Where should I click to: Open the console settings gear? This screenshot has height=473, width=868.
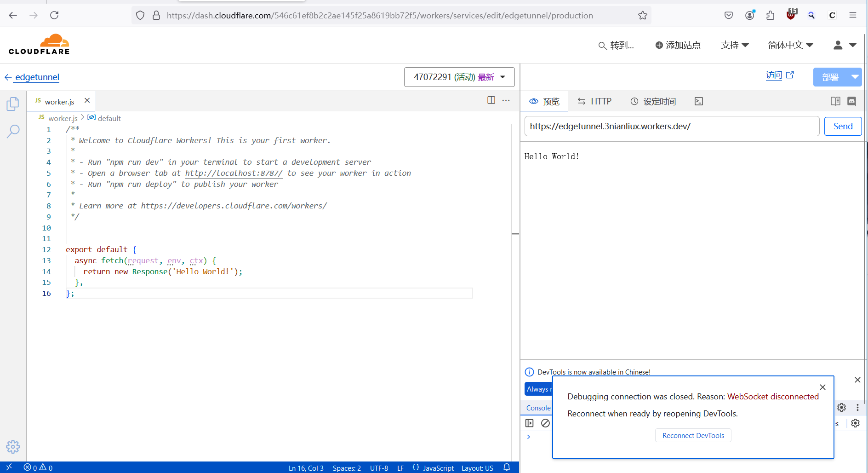click(856, 423)
